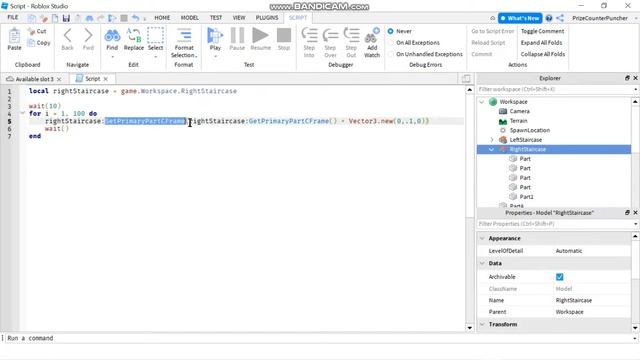Select Part1 in the Explorer tree
This screenshot has width=640, height=360.
tap(526, 197)
